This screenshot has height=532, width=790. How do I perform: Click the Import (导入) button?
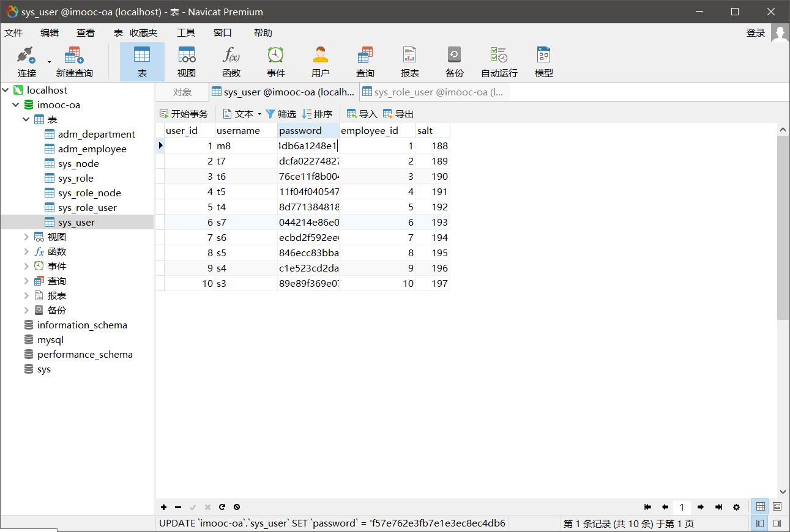pos(362,114)
